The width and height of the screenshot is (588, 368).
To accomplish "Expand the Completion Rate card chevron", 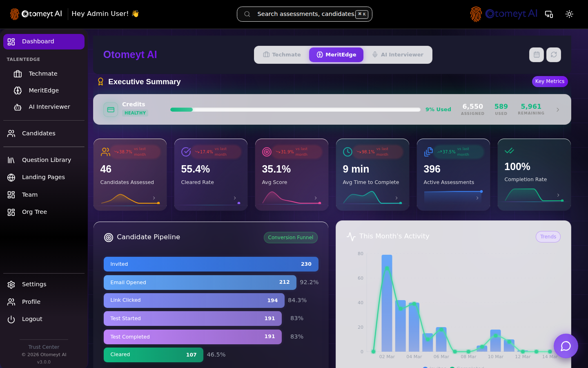I will point(558,195).
